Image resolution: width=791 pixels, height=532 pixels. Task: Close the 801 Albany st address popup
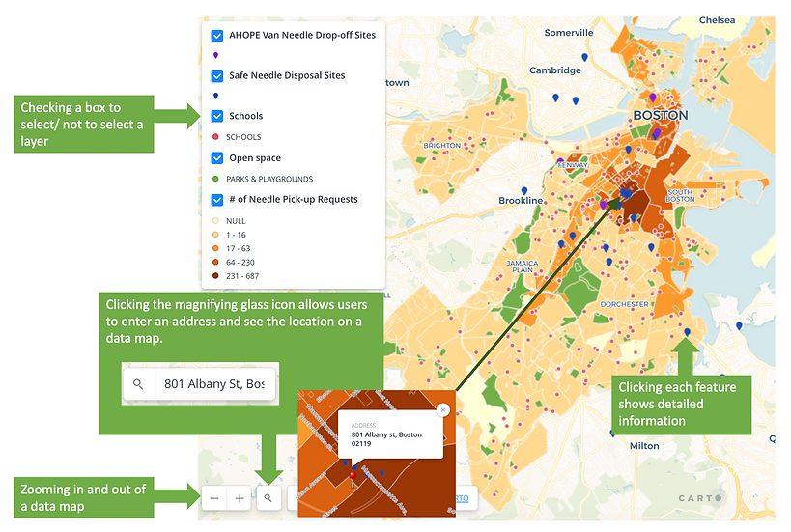(443, 410)
